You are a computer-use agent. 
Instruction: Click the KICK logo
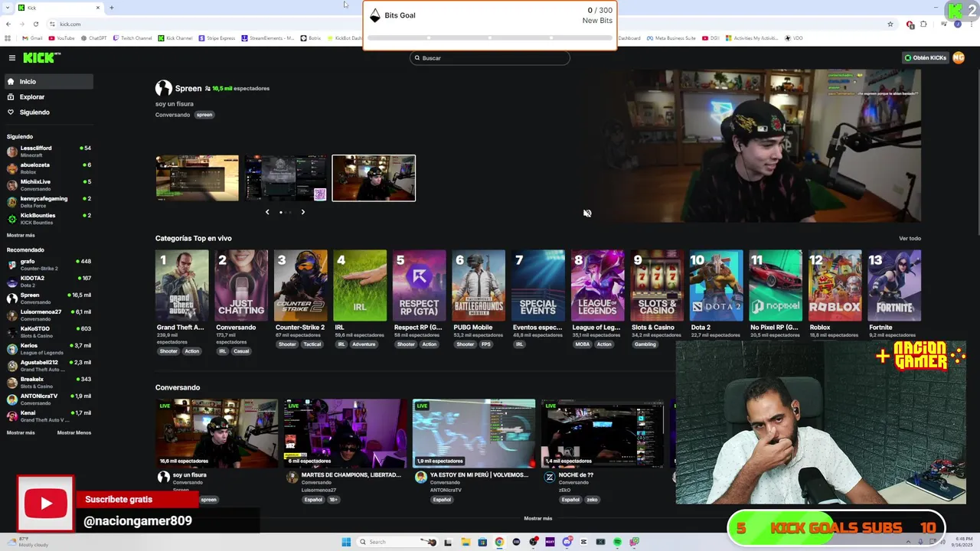pos(41,57)
